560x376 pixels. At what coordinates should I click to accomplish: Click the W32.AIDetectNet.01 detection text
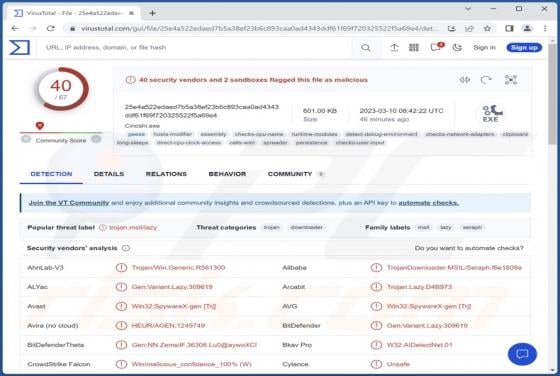pos(420,345)
